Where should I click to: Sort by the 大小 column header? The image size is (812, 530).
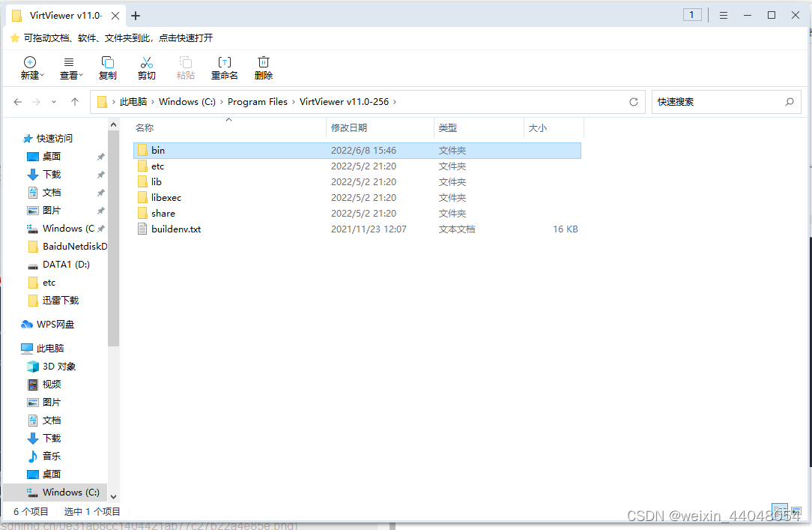click(554, 128)
